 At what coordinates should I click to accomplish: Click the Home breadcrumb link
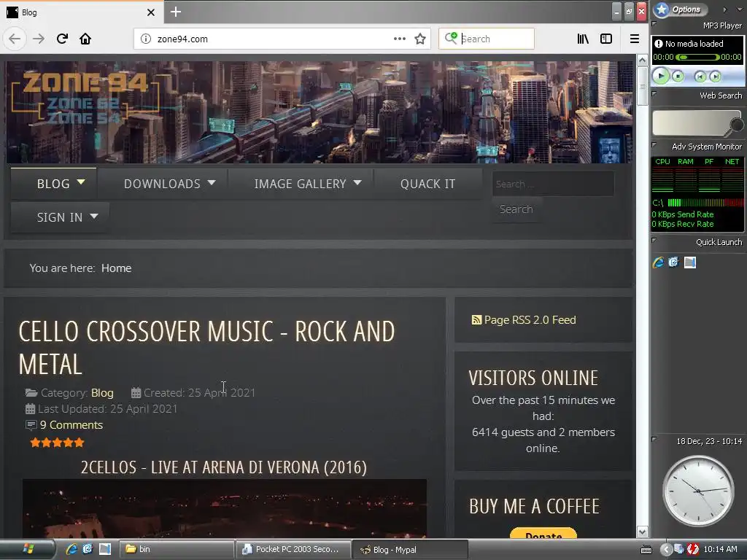[x=116, y=268]
